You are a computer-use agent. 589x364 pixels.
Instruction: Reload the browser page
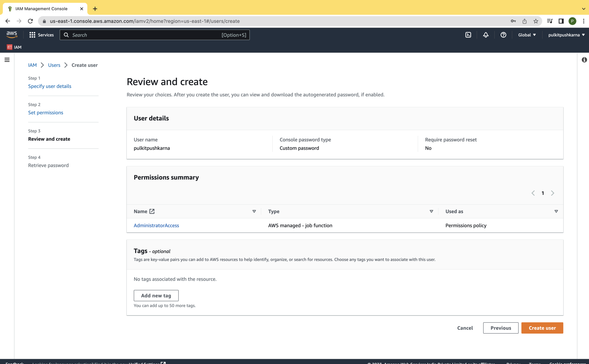[x=30, y=21]
